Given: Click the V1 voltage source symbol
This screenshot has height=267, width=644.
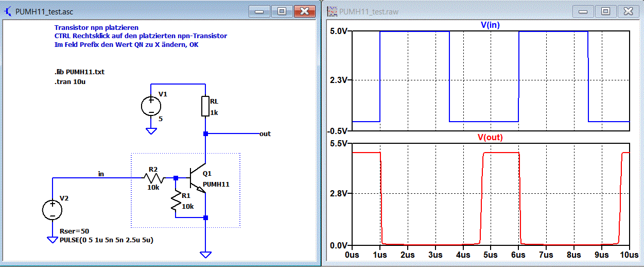Looking at the screenshot, I should (151, 106).
